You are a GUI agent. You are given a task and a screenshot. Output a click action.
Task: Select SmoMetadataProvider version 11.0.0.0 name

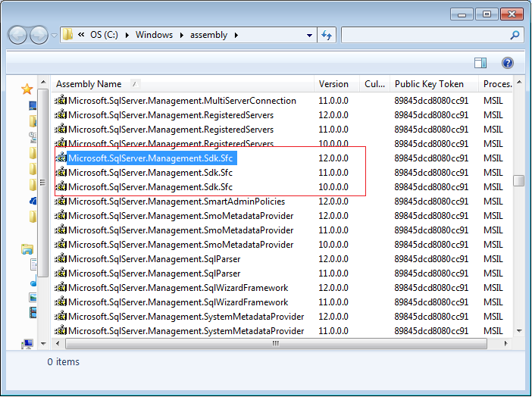point(181,230)
